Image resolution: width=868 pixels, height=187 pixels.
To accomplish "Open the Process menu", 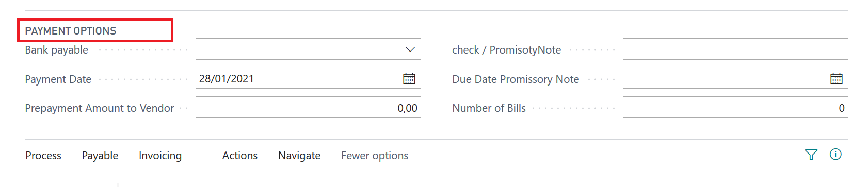I will 43,156.
